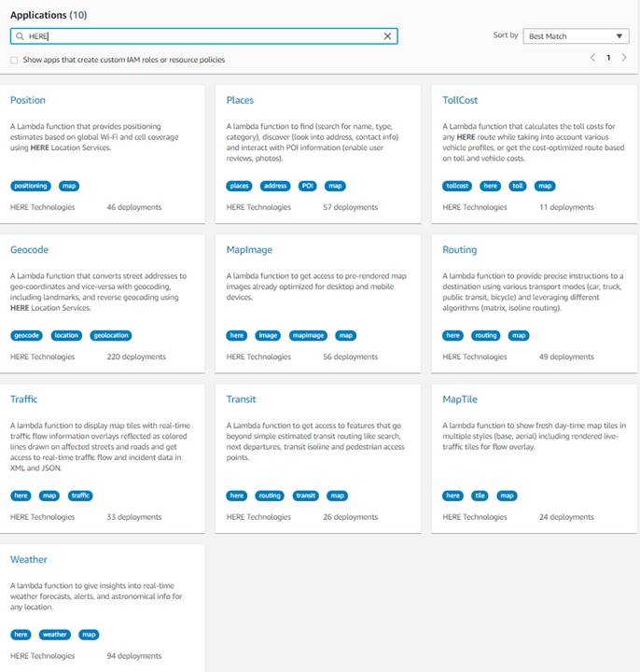Click the map tag on MapTile card

(x=507, y=496)
